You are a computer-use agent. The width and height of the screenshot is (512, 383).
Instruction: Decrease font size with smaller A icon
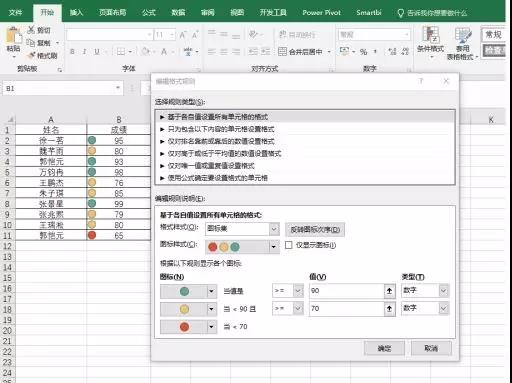point(195,35)
